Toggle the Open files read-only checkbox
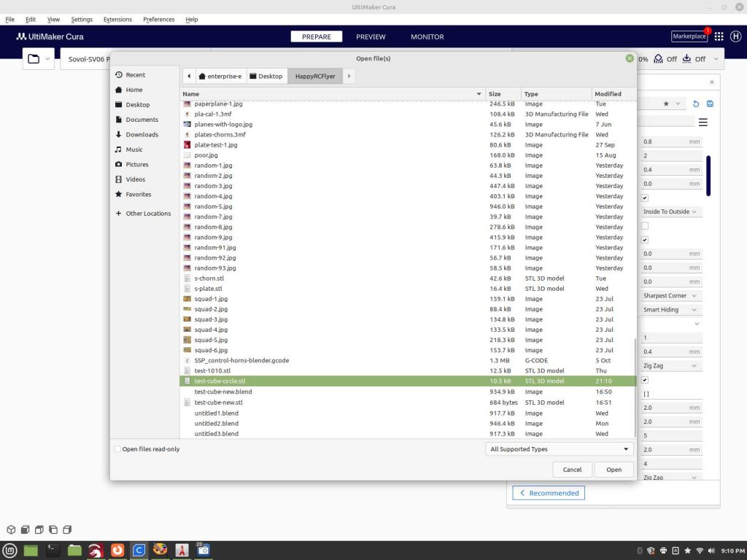The image size is (747, 560). (x=117, y=449)
